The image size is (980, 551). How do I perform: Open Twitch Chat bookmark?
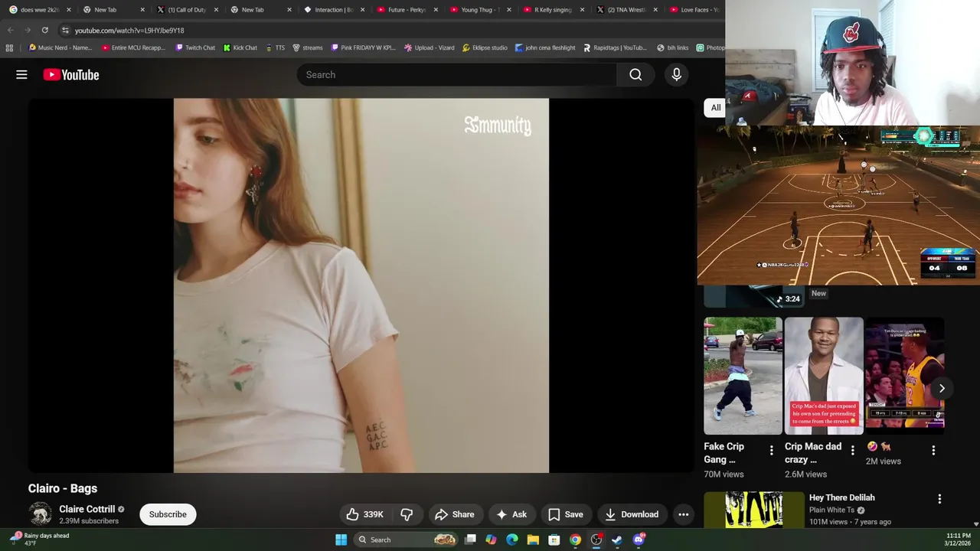(195, 47)
